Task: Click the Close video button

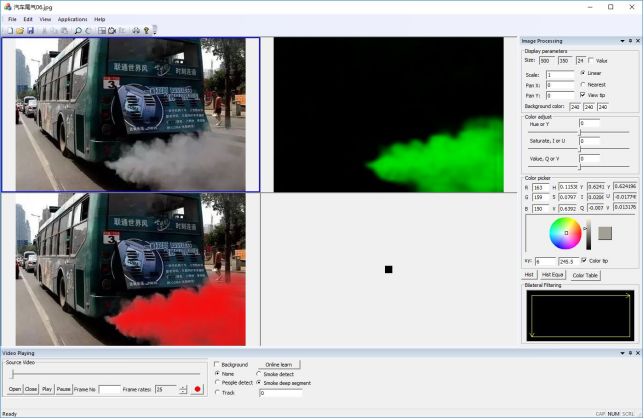Action: [x=31, y=389]
